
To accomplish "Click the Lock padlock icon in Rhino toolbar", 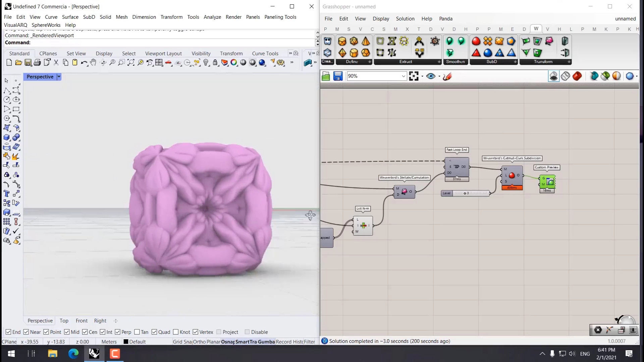I will pyautogui.click(x=215, y=63).
